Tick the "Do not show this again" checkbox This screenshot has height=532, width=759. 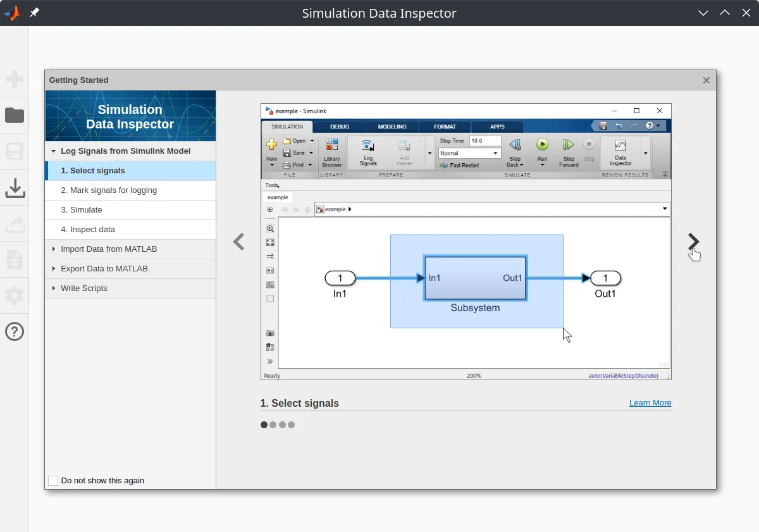pyautogui.click(x=53, y=481)
